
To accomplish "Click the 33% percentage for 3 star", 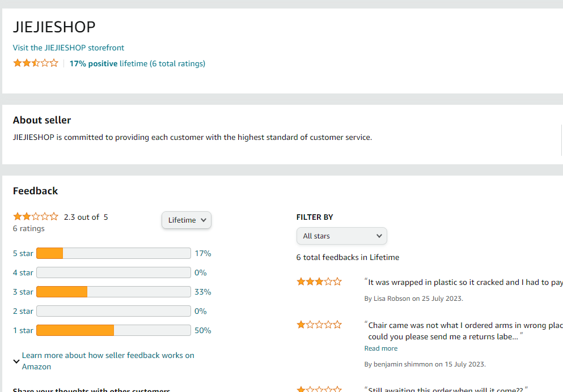I will click(x=203, y=292).
